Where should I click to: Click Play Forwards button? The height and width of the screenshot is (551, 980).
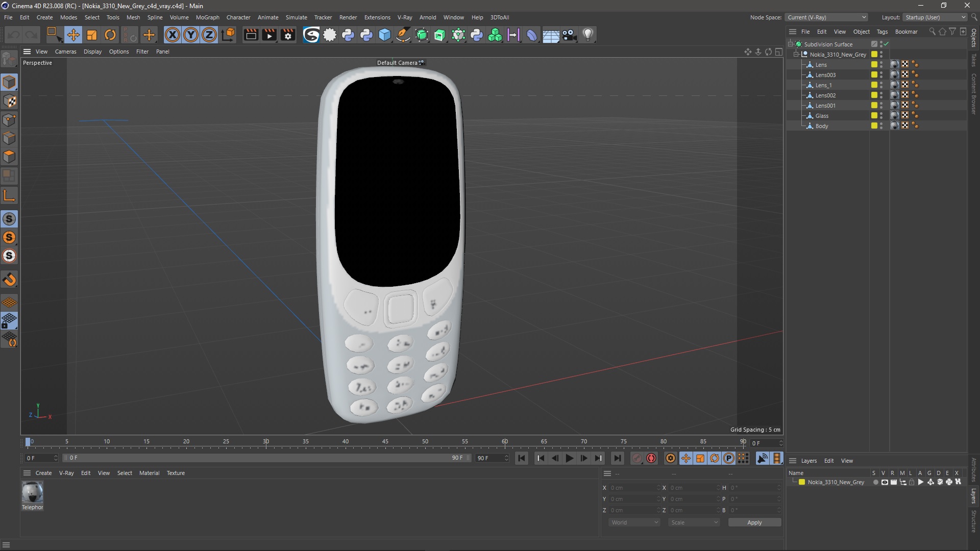coord(569,458)
